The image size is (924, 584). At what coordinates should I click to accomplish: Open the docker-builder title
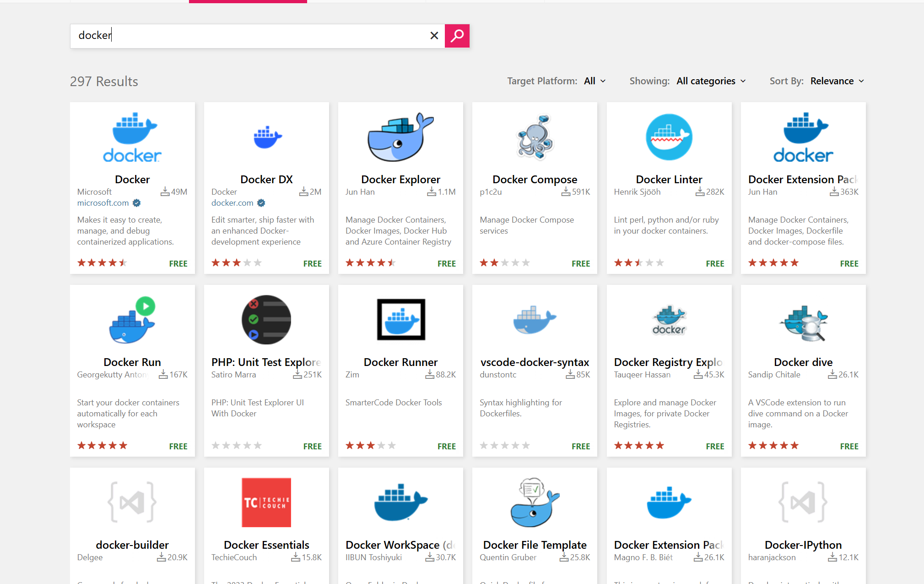(x=132, y=545)
